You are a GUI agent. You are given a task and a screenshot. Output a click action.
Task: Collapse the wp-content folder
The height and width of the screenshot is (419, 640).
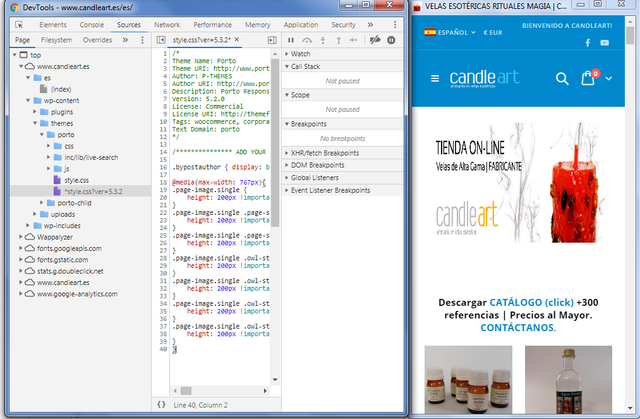[x=28, y=100]
